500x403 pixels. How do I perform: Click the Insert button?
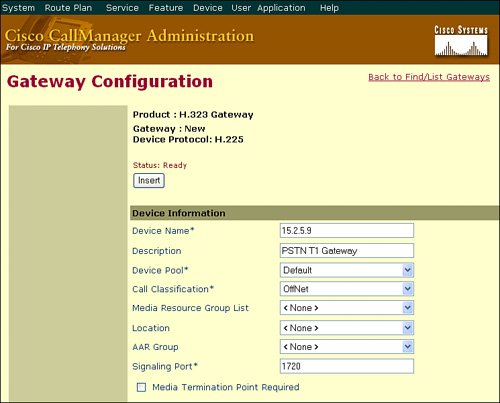click(149, 180)
